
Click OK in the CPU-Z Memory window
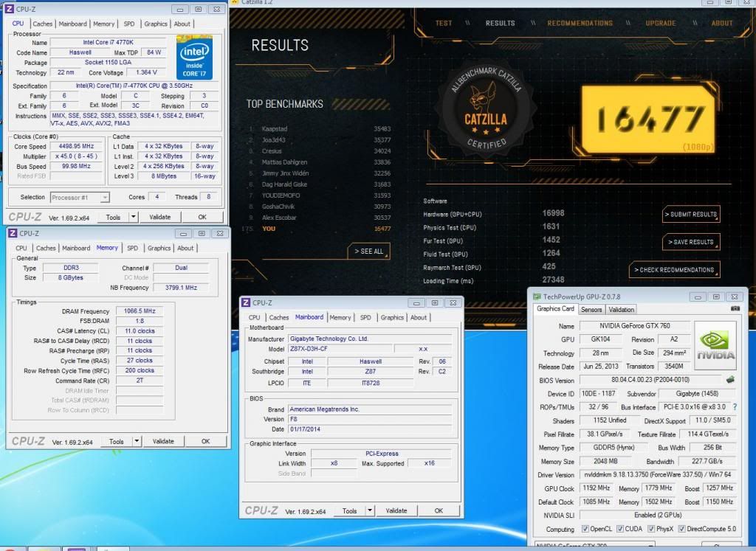point(205,441)
